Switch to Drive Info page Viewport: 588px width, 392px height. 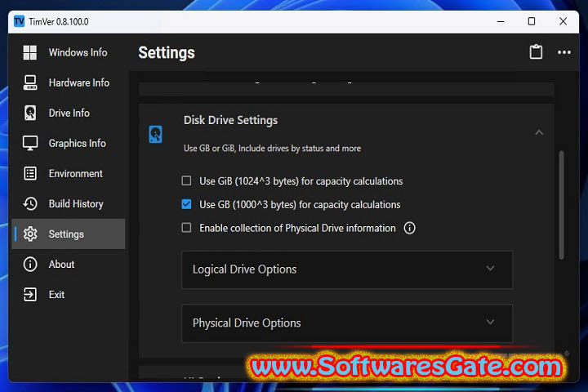point(69,113)
